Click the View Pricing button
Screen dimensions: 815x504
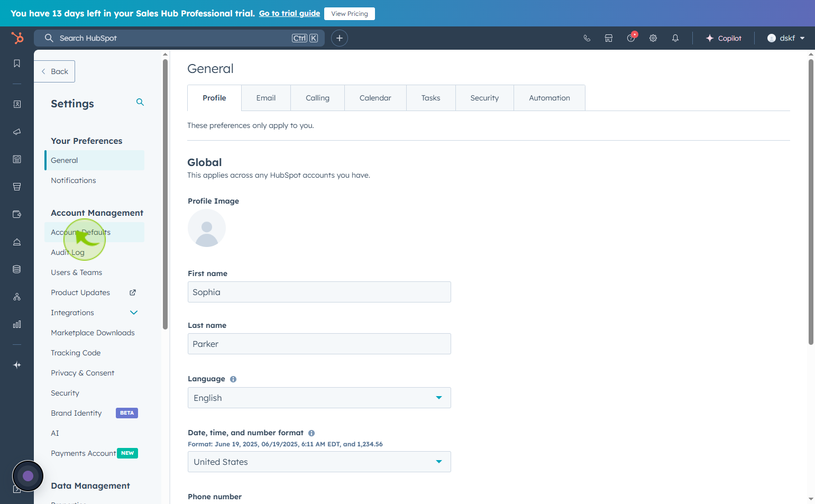pos(350,14)
